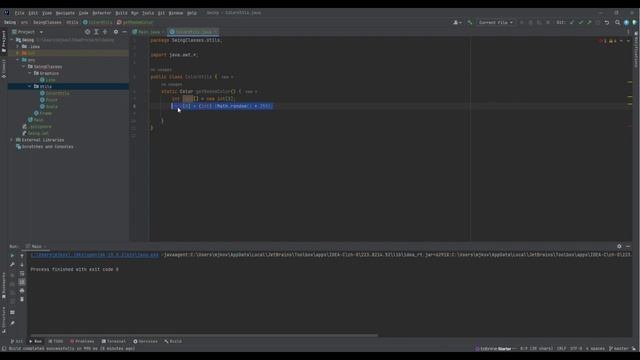Image resolution: width=640 pixels, height=360 pixels.
Task: Click the scroll down arrow in Run panel
Action: pyautogui.click(x=22, y=264)
